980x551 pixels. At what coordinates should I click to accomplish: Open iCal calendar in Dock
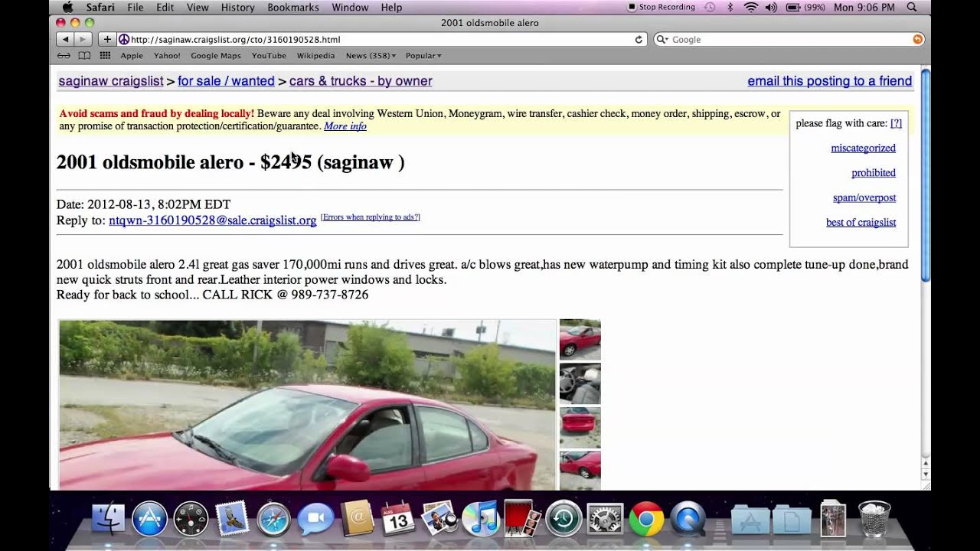[397, 520]
